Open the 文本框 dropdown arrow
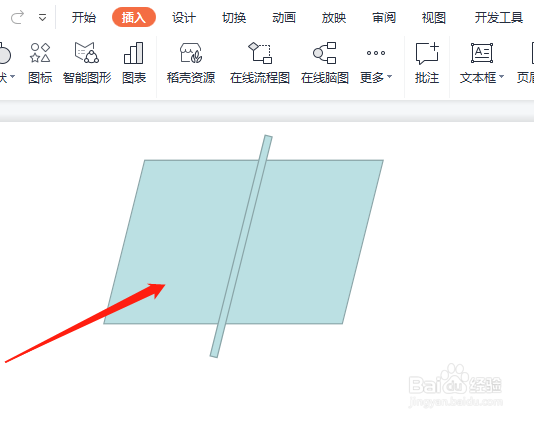The image size is (534, 421). click(x=501, y=77)
